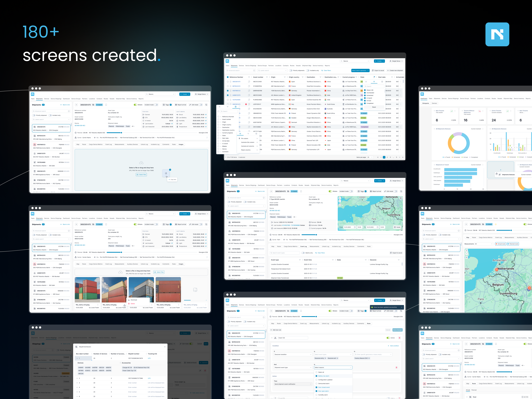Open the State column filter icon
Image resolution: width=532 pixels, height=399 pixels.
click(x=374, y=77)
